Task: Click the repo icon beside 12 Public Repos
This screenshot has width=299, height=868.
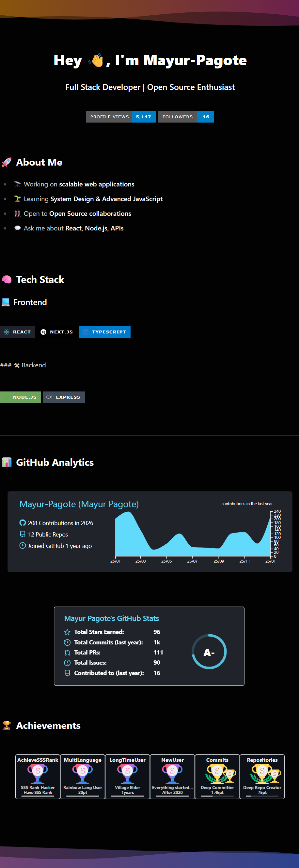Action: (23, 534)
